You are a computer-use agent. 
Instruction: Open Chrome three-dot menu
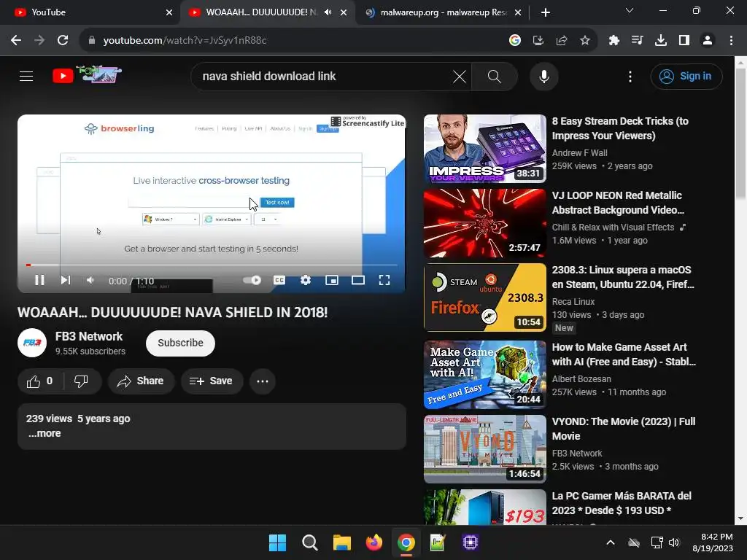731,41
